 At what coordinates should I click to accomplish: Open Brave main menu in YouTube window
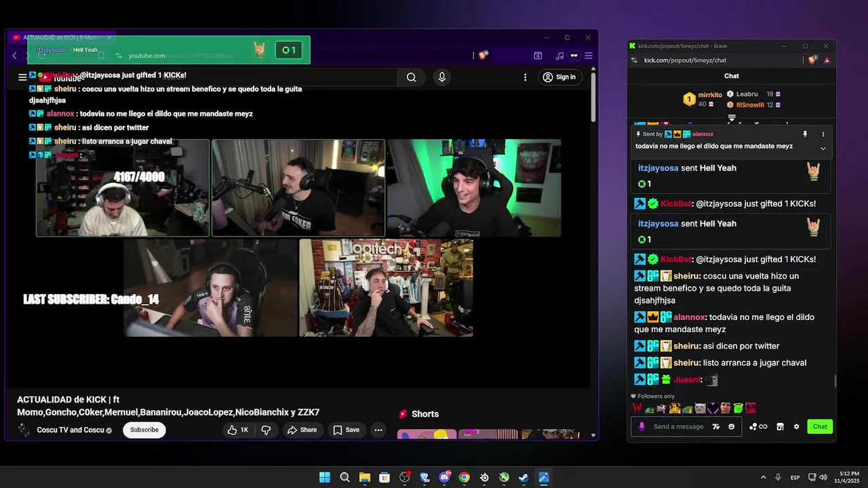[x=589, y=56]
